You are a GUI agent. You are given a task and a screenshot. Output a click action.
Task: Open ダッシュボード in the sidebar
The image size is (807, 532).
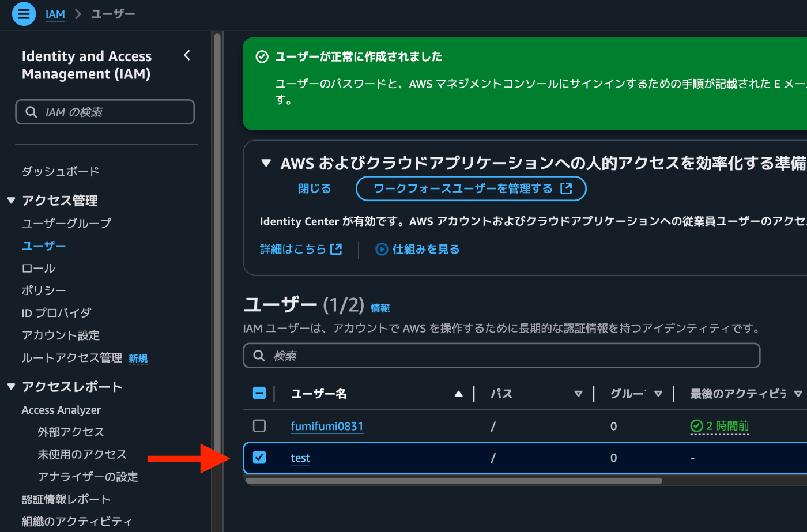61,171
